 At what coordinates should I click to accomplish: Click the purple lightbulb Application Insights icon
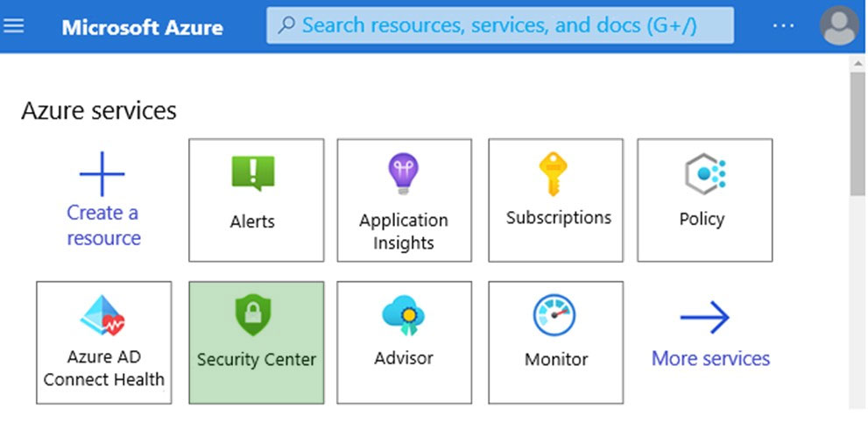coord(404,173)
